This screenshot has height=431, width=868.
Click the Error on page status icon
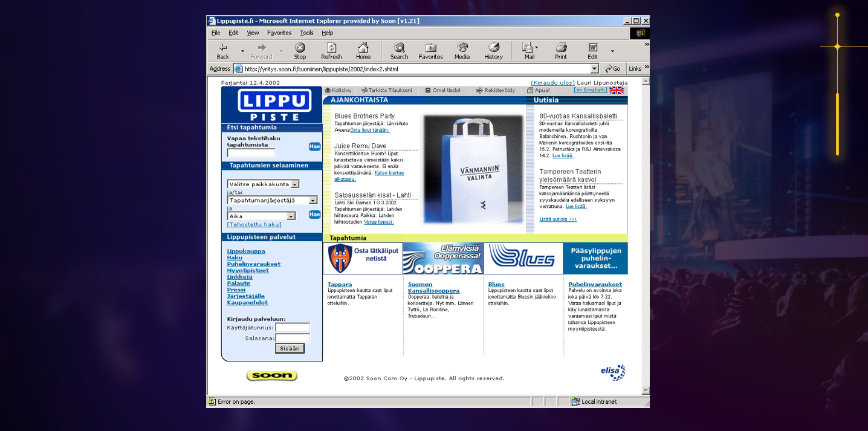pyautogui.click(x=212, y=401)
